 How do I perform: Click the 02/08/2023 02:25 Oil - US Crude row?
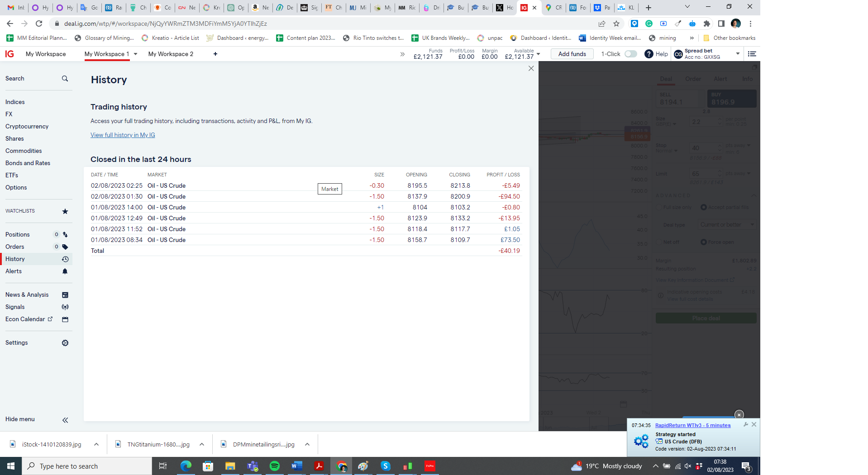pyautogui.click(x=306, y=185)
